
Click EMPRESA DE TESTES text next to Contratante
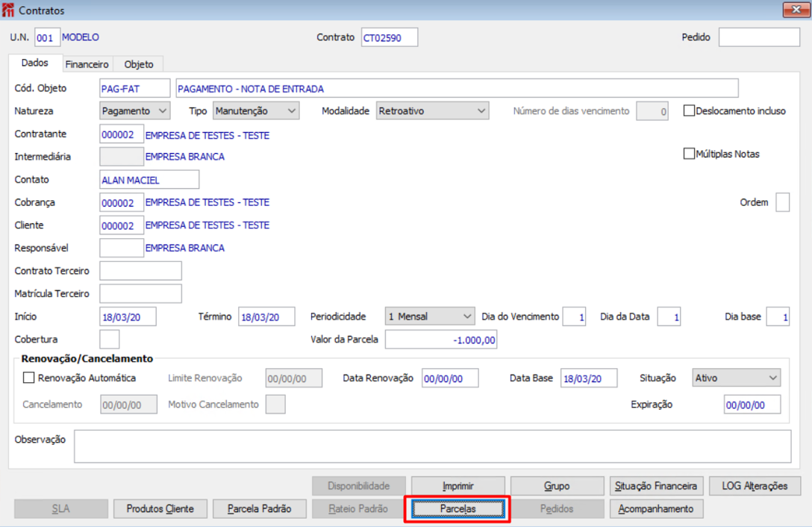(x=207, y=135)
